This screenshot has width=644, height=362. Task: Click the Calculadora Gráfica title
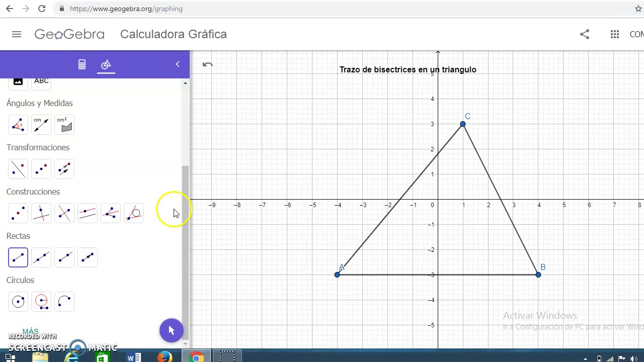pos(174,34)
